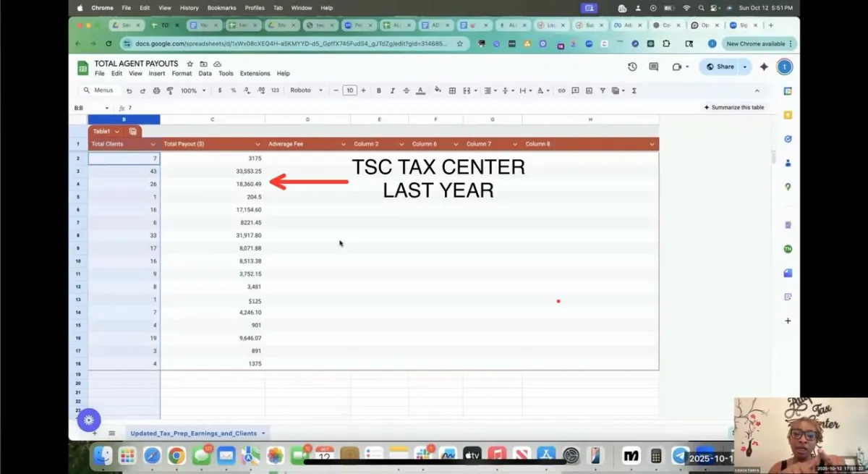Open version history clock icon
Screen dimensions: 868x474
click(632, 67)
